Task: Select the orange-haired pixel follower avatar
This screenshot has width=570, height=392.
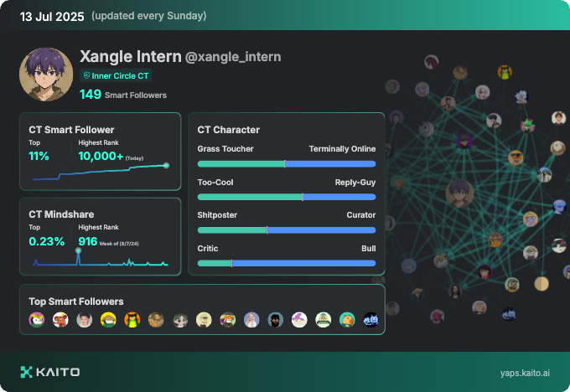Action: click(x=227, y=320)
